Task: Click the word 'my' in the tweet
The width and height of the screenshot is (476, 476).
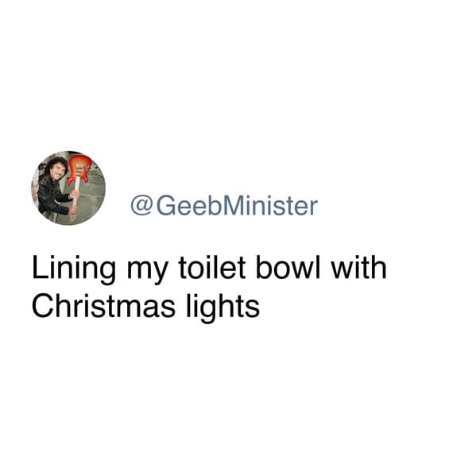Action: pyautogui.click(x=147, y=272)
